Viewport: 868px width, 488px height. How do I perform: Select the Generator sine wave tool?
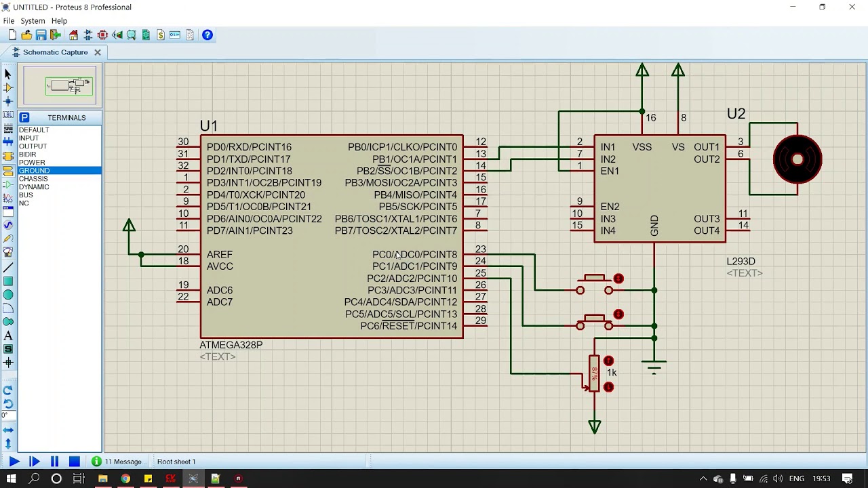click(8, 225)
